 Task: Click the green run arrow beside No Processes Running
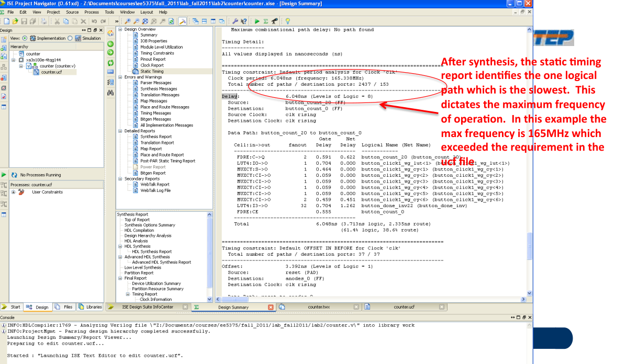(4, 175)
